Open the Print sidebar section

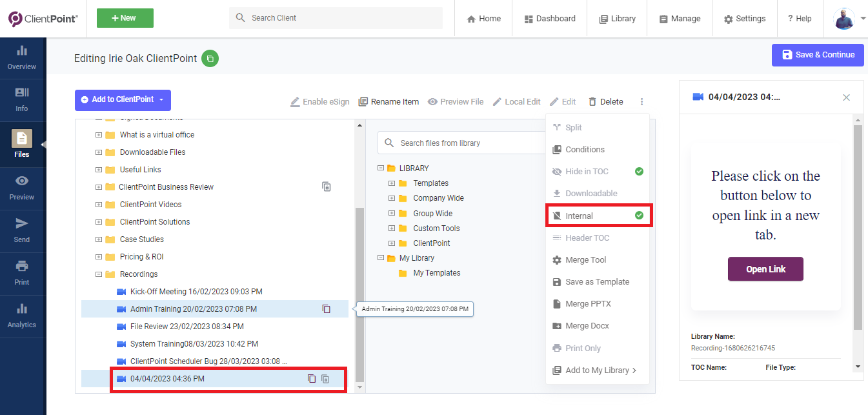tap(22, 273)
